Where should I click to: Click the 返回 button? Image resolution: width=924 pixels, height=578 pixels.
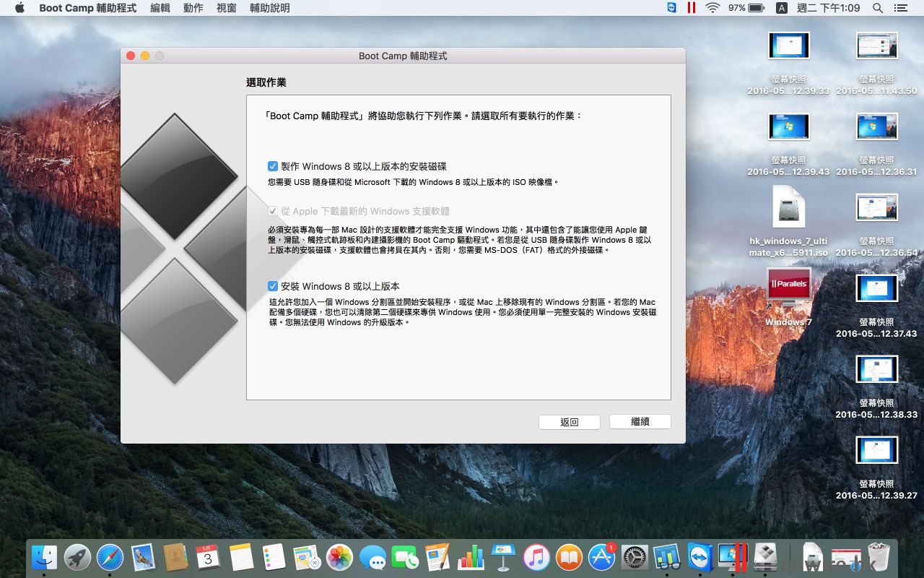pyautogui.click(x=569, y=422)
